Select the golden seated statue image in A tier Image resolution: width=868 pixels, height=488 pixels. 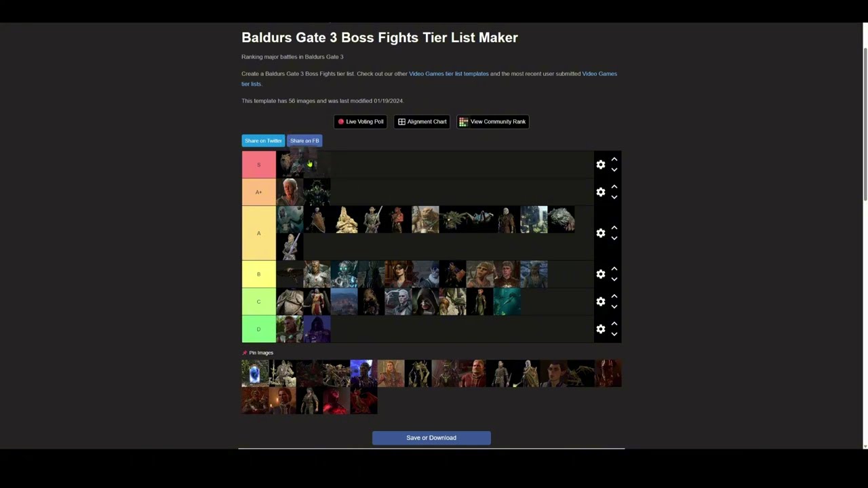click(344, 220)
